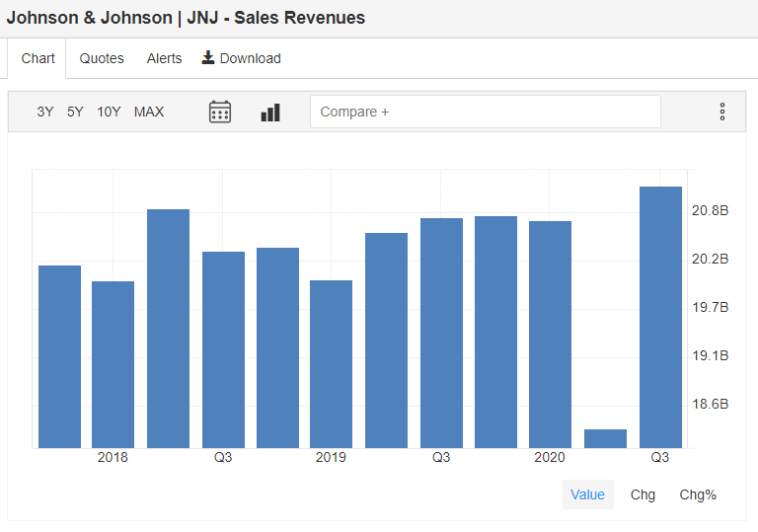The width and height of the screenshot is (758, 532).
Task: Click the 19.1B axis label
Action: [710, 355]
